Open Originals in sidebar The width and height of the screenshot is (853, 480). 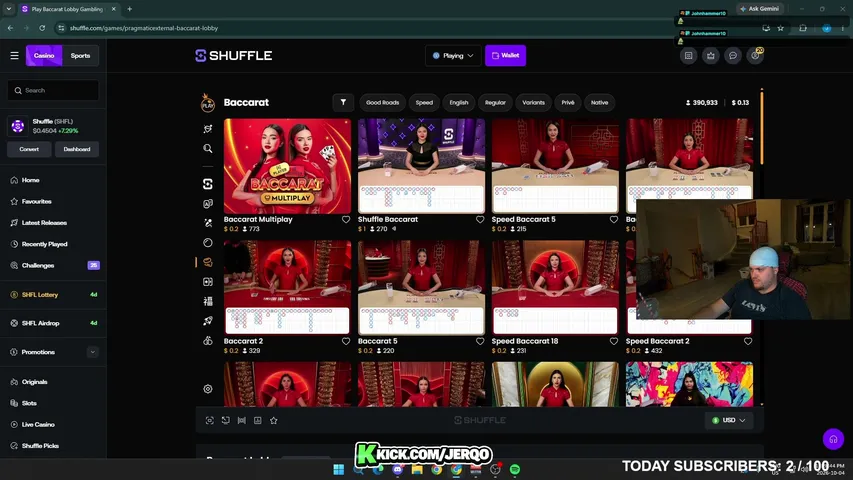click(x=34, y=382)
